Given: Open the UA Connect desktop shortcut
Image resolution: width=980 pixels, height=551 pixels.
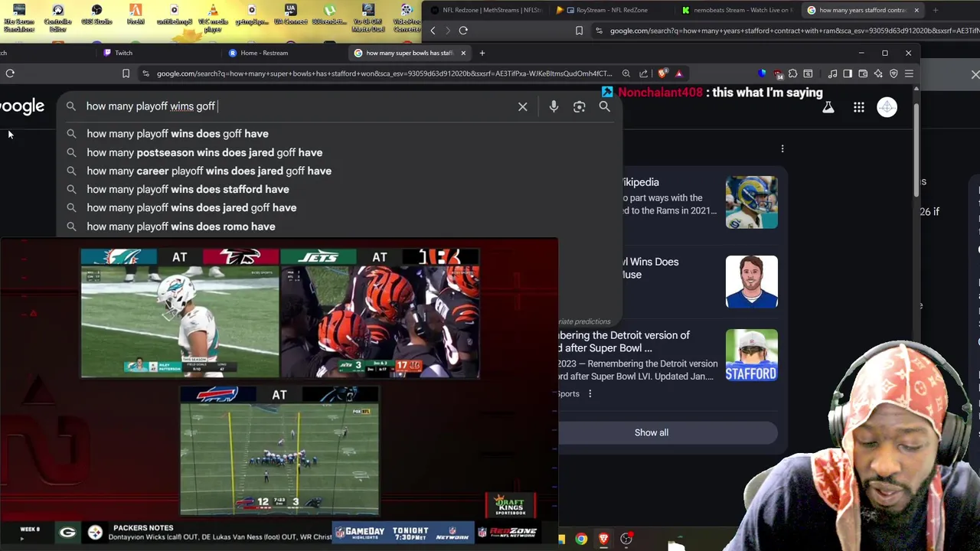Looking at the screenshot, I should click(290, 15).
